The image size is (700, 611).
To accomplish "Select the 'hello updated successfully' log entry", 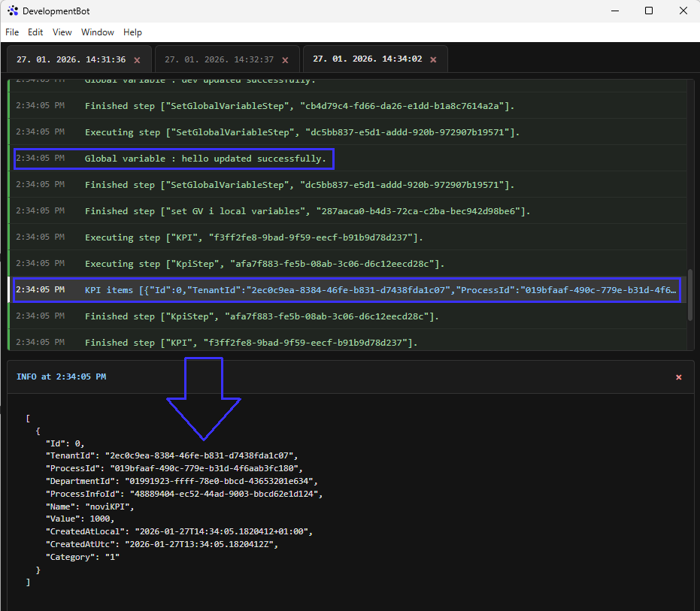I will tap(205, 159).
